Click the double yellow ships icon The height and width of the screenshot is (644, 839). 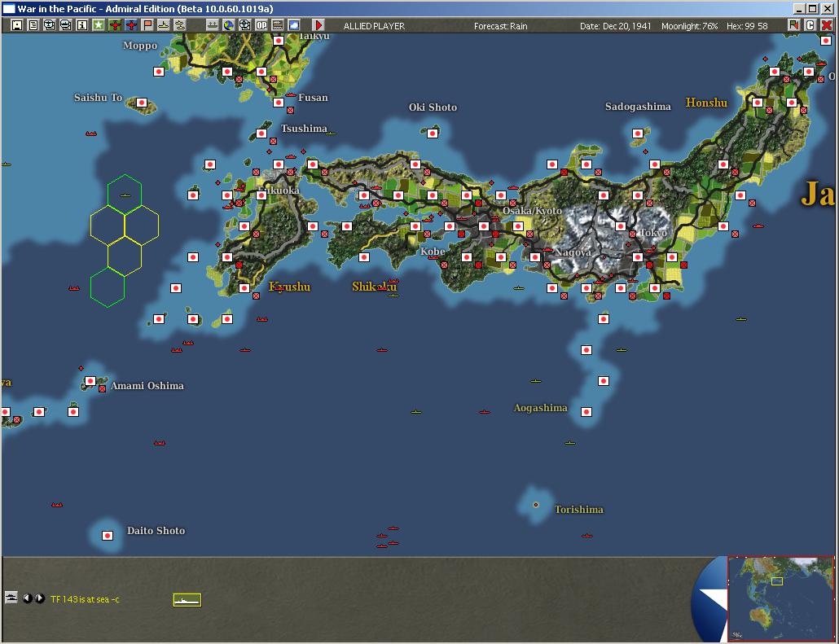coord(180,25)
